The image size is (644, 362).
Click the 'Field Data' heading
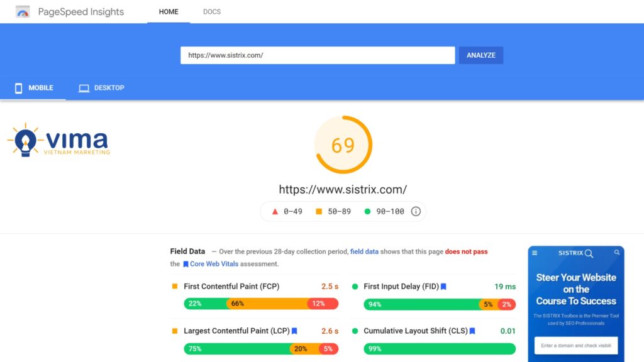point(187,251)
